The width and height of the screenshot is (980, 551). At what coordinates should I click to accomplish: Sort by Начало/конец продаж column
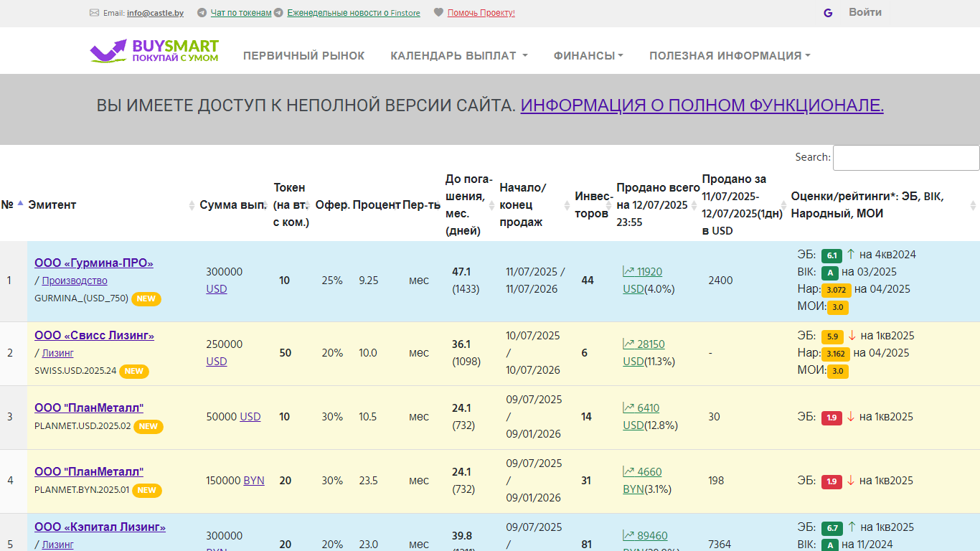536,204
